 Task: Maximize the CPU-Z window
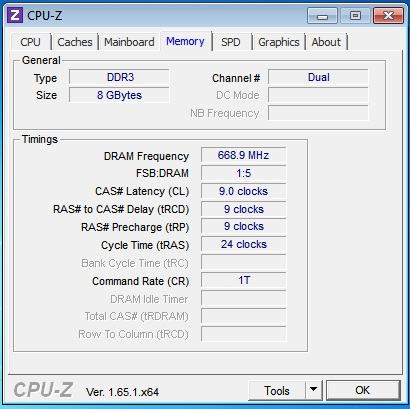pyautogui.click(x=355, y=16)
